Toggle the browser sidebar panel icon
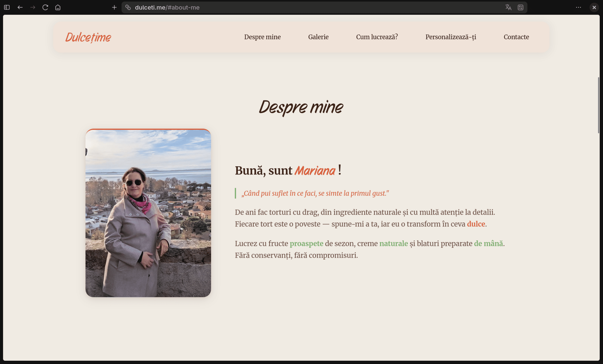 (7, 7)
